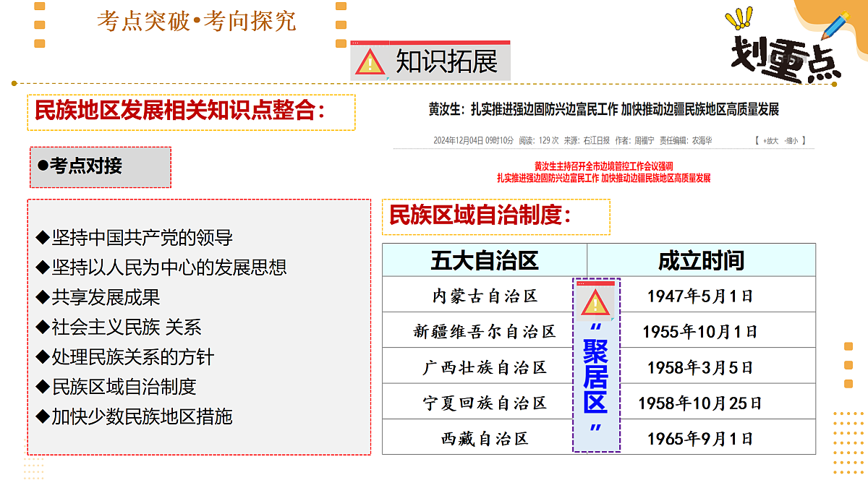Click table cell 宁夏回族自治区
This screenshot has height=488, width=868.
click(485, 403)
